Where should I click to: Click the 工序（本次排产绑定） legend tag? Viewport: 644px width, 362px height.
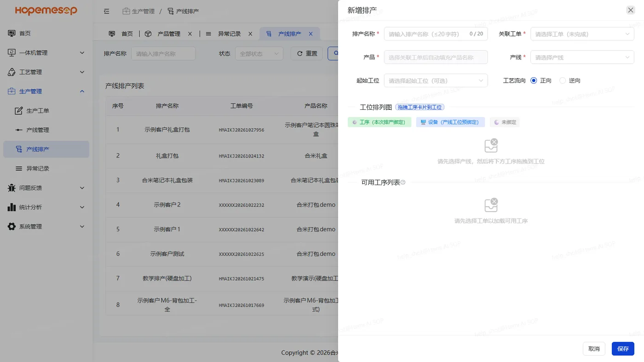point(379,122)
